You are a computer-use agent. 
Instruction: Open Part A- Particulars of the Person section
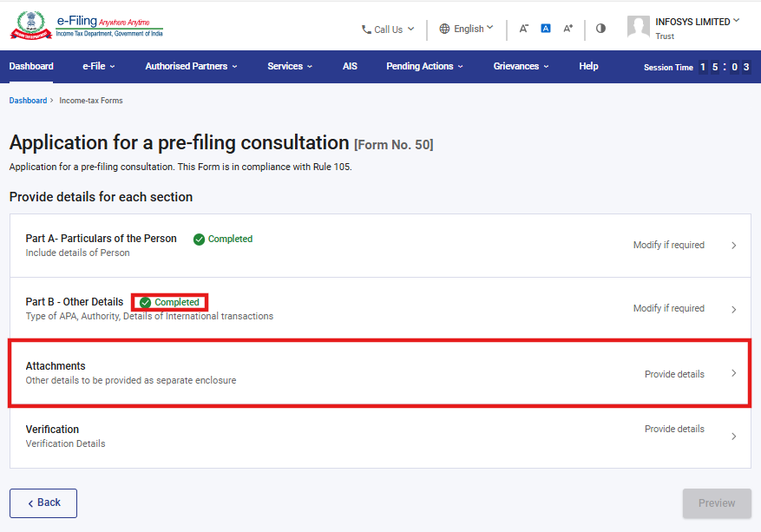click(101, 239)
